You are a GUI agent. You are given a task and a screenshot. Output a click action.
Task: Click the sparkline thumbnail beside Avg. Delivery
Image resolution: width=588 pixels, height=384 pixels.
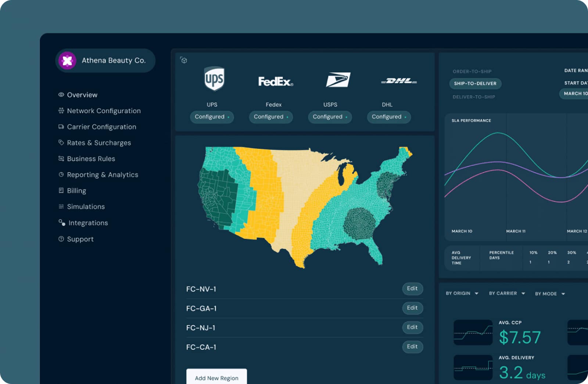click(473, 367)
